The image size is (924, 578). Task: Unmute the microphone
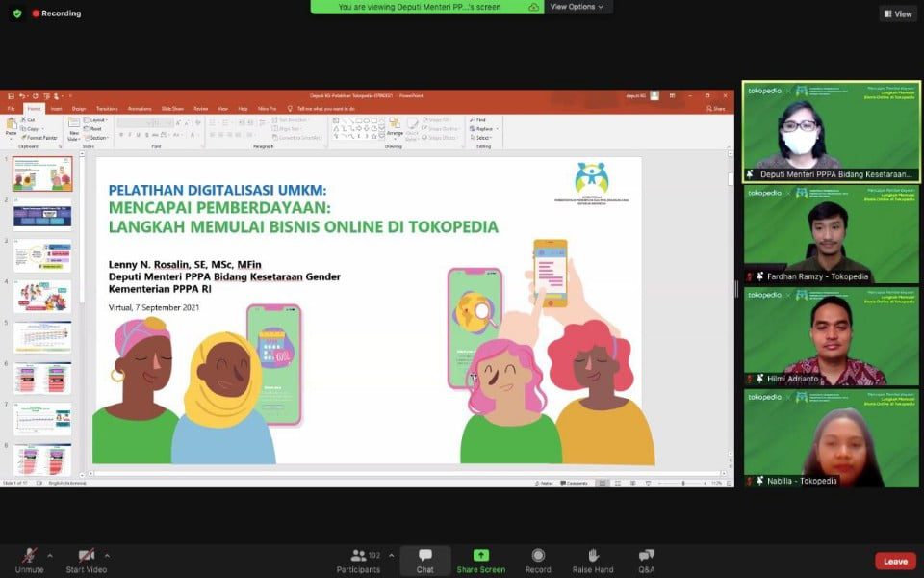tap(29, 556)
